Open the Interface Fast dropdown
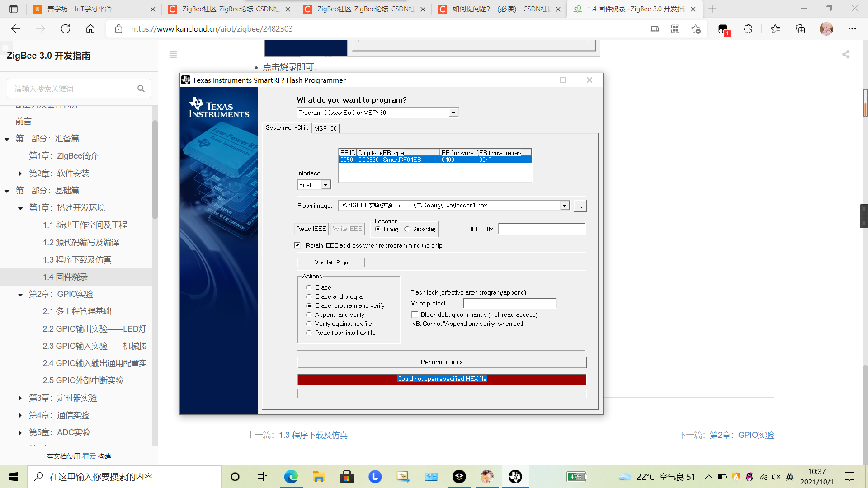The width and height of the screenshot is (868, 488). tap(325, 185)
